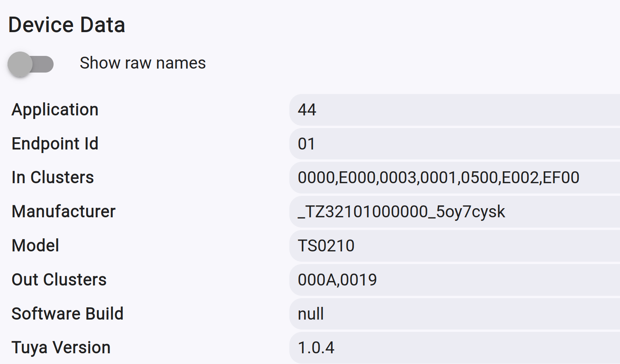This screenshot has width=620, height=364.
Task: Click the Out Clusters value 000A,0019
Action: tap(337, 280)
